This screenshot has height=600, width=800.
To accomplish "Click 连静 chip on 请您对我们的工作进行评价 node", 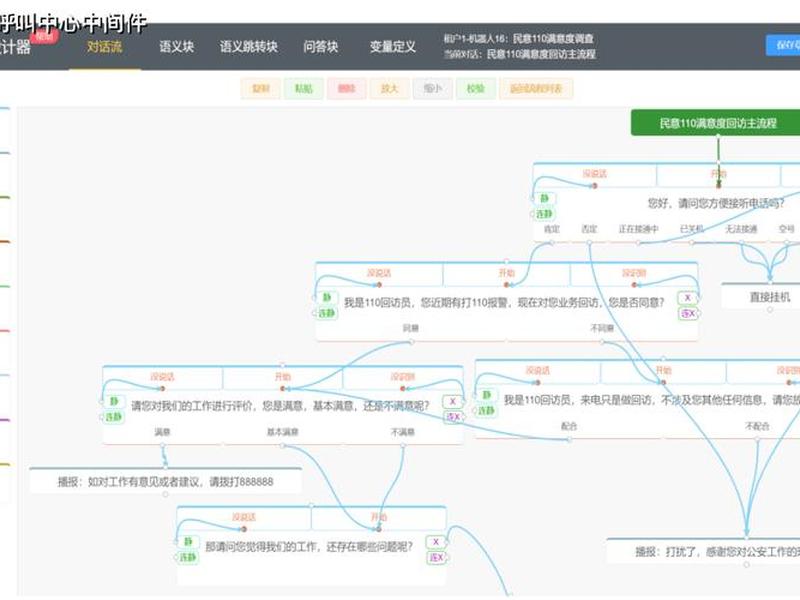I will (x=113, y=417).
